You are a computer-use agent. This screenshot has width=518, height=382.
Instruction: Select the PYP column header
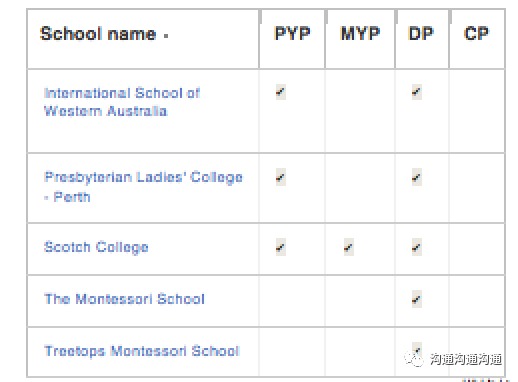click(292, 34)
